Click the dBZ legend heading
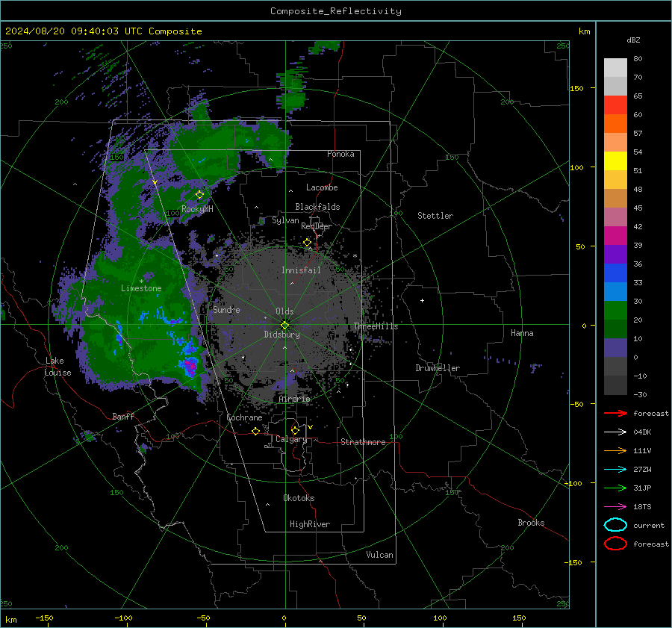This screenshot has width=672, height=628. [633, 40]
